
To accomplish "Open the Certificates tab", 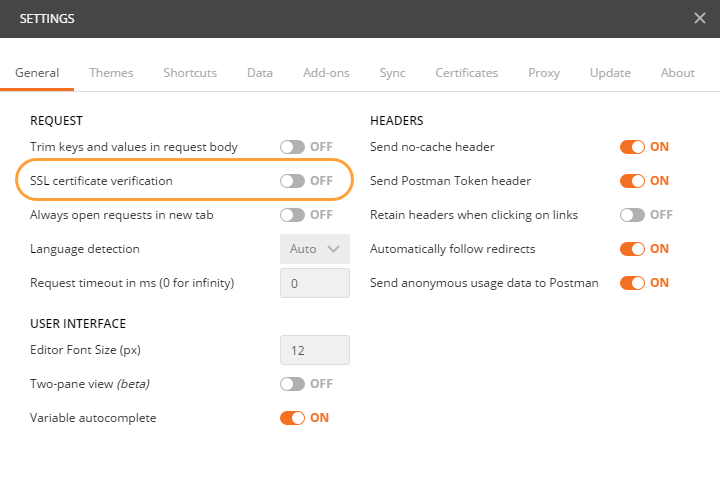I will click(x=466, y=73).
